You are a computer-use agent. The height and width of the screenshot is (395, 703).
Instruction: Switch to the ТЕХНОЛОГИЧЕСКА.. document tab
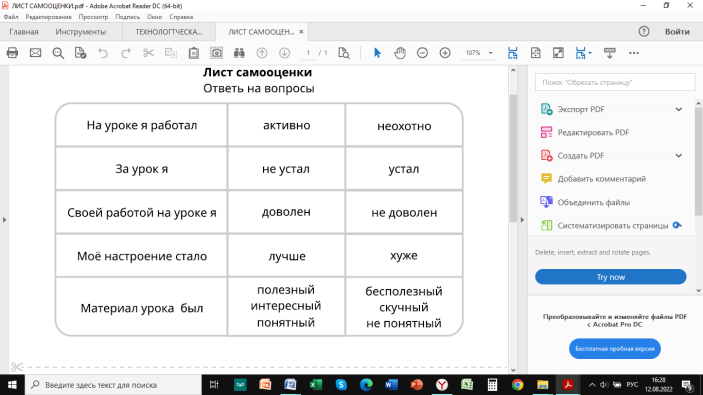(169, 32)
